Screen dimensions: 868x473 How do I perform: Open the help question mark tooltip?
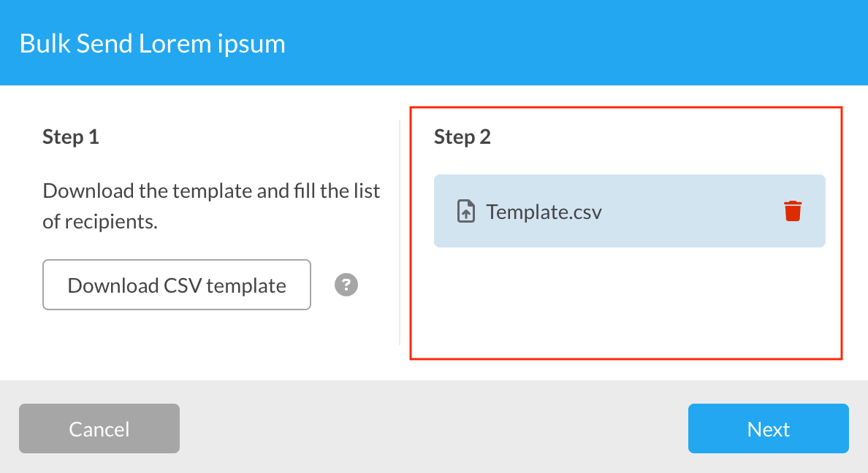point(346,285)
